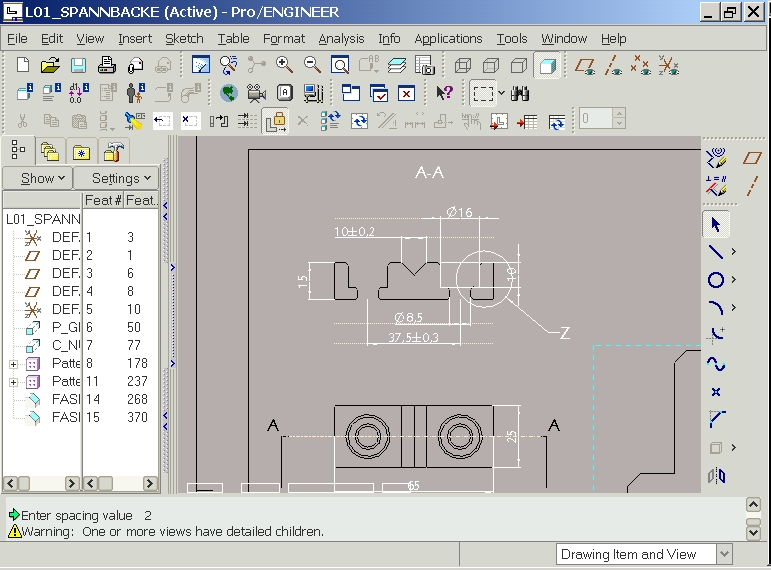Open the Settings dropdown in model tree
This screenshot has height=570, width=771.
[x=121, y=178]
